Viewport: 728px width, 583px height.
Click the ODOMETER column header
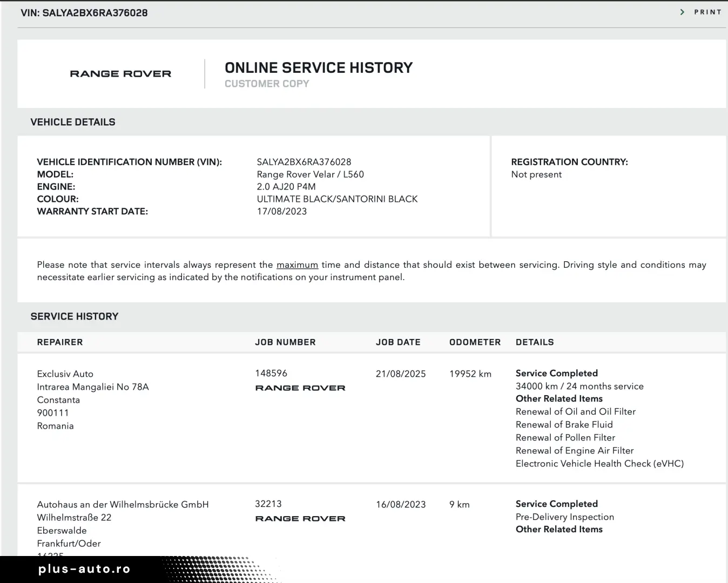click(475, 342)
